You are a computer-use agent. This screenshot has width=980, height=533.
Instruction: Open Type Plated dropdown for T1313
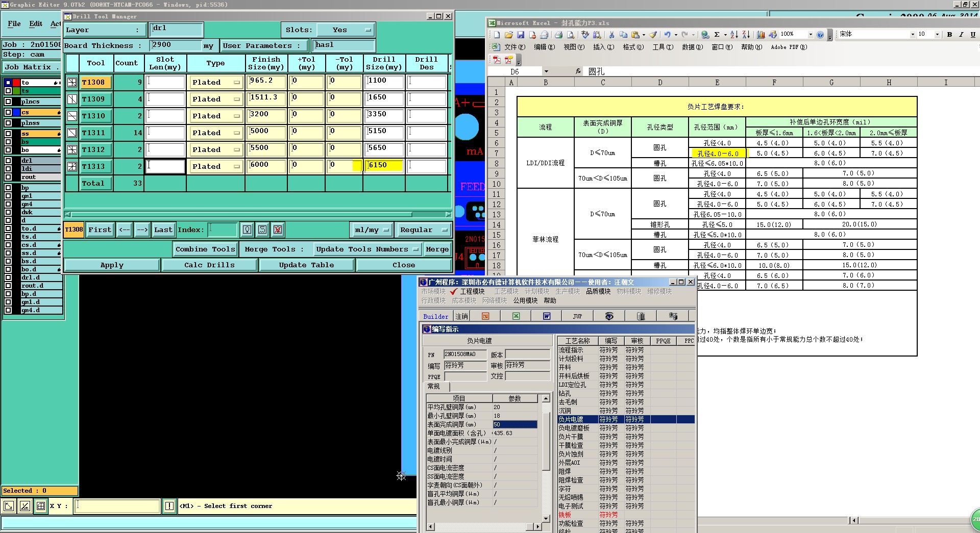(215, 166)
